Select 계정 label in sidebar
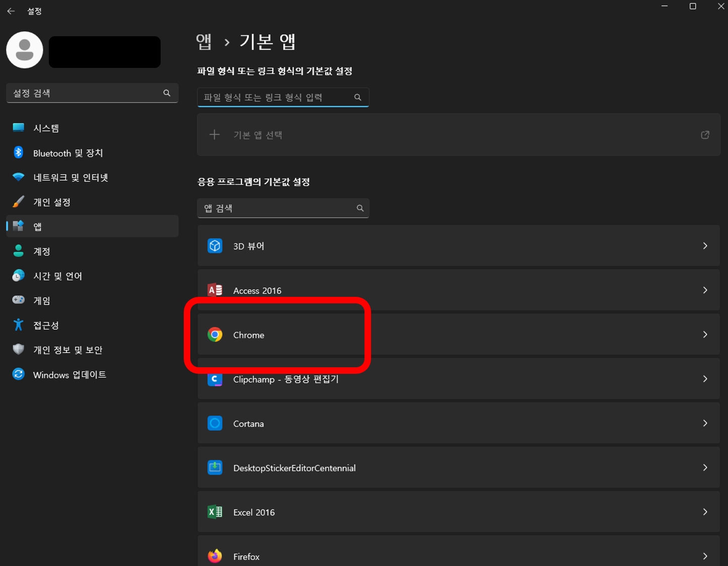This screenshot has height=566, width=728. coord(42,251)
